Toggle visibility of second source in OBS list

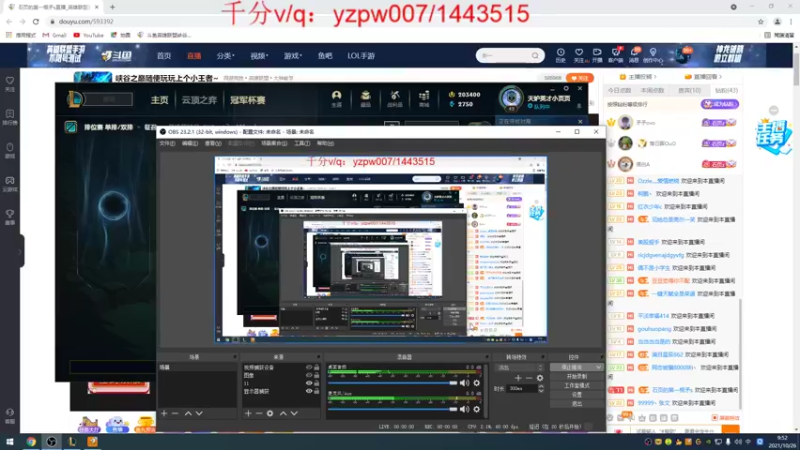point(309,375)
